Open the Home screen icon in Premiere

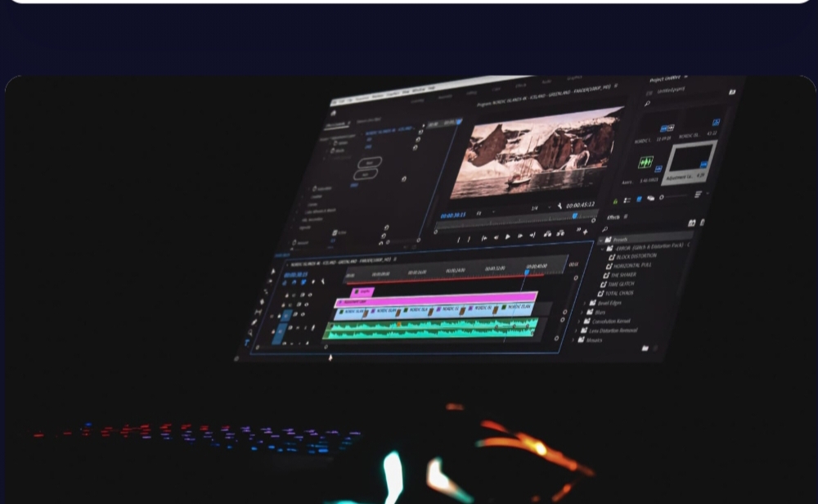[x=334, y=113]
